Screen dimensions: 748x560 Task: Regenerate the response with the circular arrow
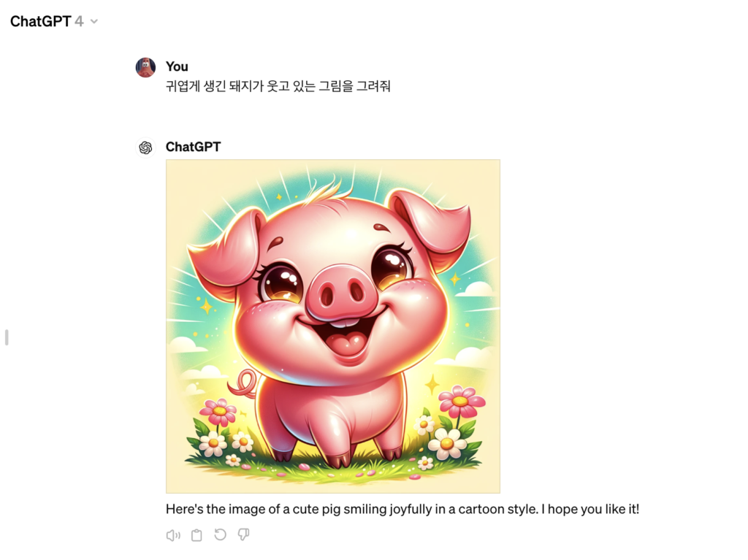pyautogui.click(x=220, y=534)
